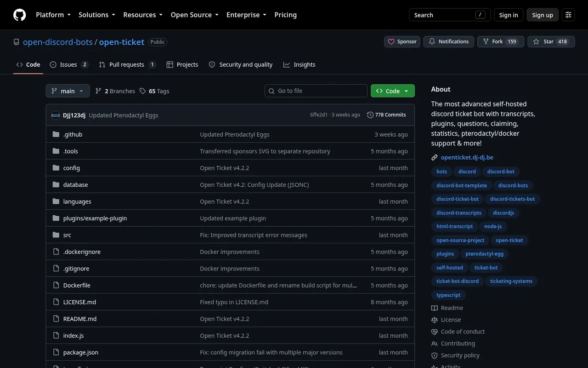Click the top Search box
Viewport: 588px width, 368px height.
click(x=450, y=15)
